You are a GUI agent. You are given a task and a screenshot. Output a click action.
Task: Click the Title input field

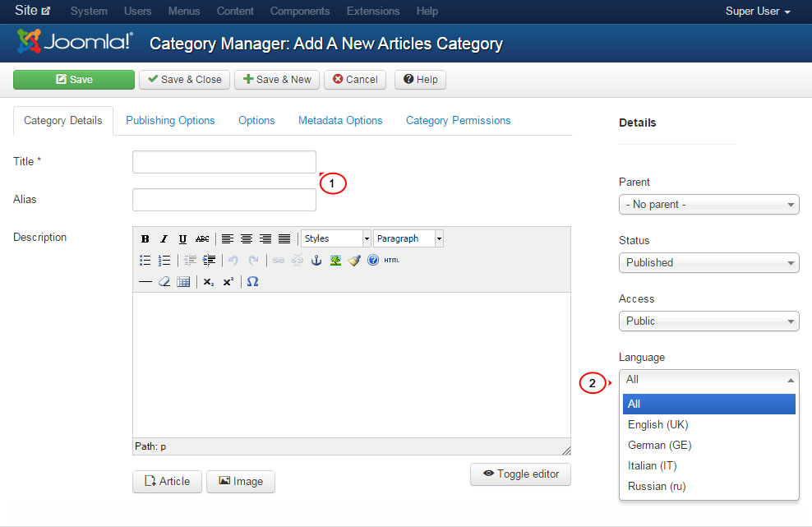coord(224,162)
